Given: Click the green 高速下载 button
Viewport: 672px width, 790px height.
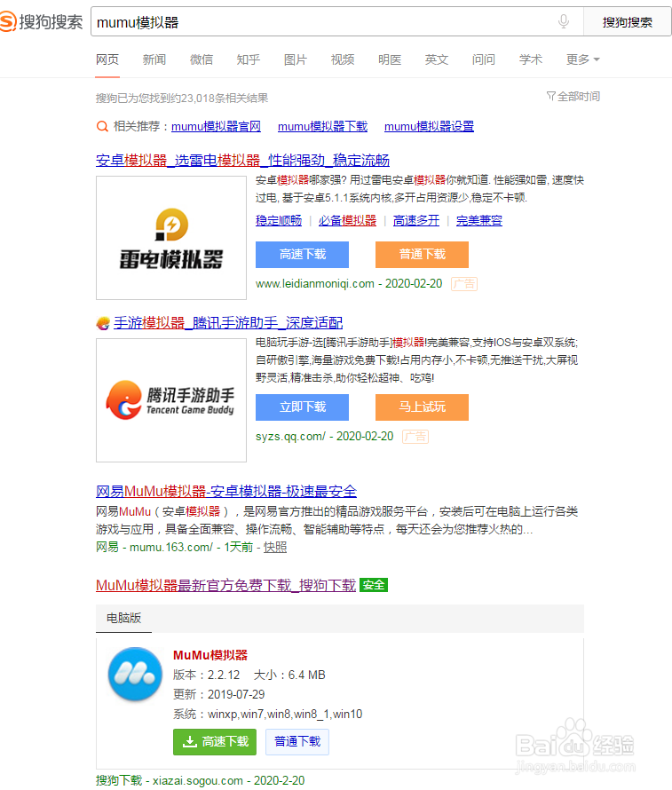Looking at the screenshot, I should 215,742.
